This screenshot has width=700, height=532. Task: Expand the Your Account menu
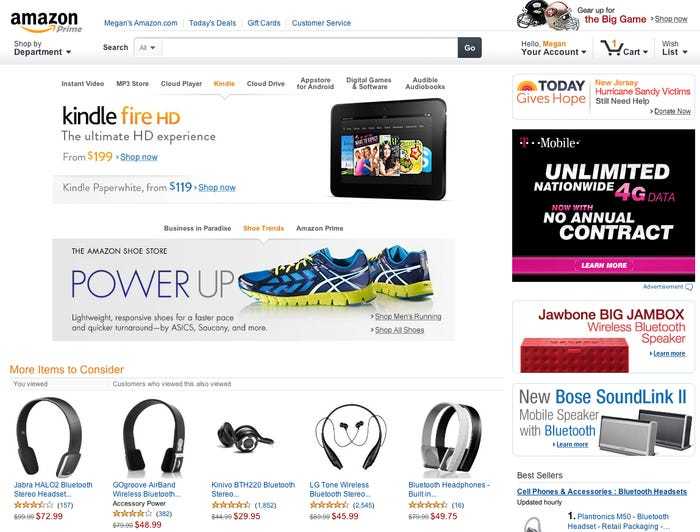[x=554, y=48]
